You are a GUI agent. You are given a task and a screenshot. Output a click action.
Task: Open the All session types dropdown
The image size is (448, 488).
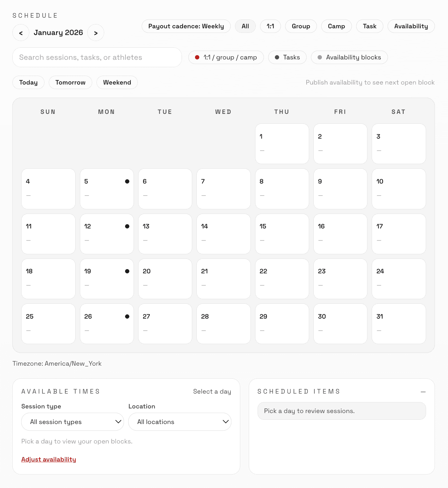(72, 422)
